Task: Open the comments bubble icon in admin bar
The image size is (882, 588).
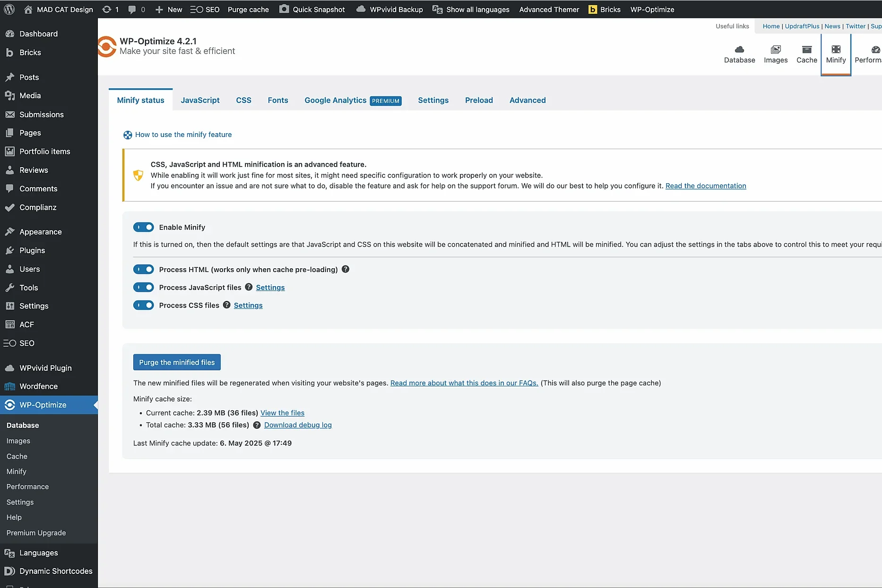Action: tap(132, 9)
